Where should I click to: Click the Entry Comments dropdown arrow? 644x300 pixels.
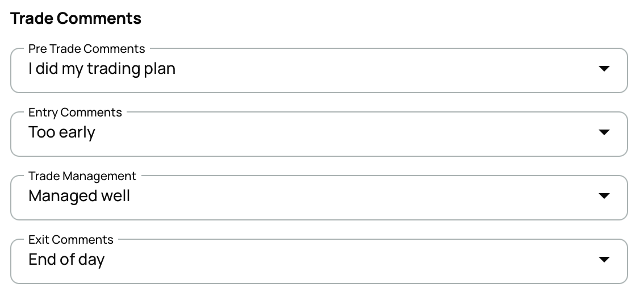coord(604,132)
